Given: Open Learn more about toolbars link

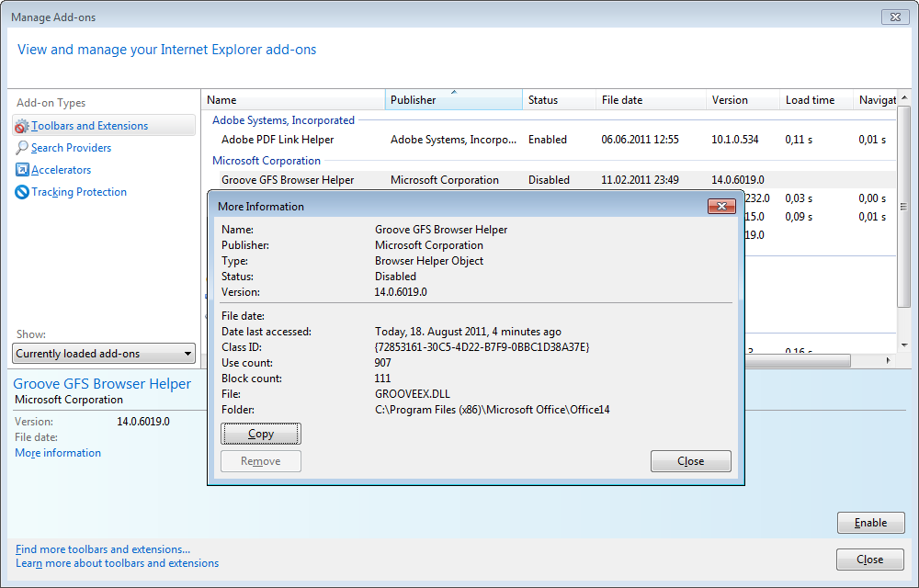Looking at the screenshot, I should pyautogui.click(x=118, y=563).
